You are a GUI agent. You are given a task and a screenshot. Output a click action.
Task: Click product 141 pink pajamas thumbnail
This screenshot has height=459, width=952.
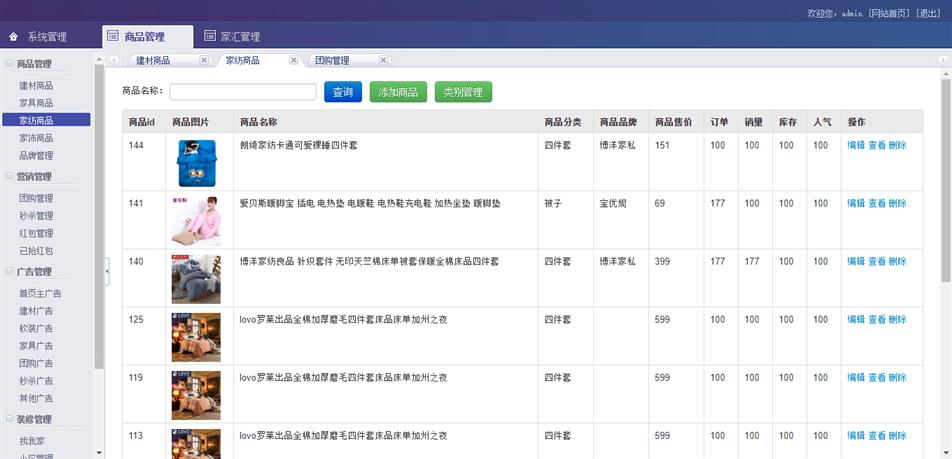(196, 221)
